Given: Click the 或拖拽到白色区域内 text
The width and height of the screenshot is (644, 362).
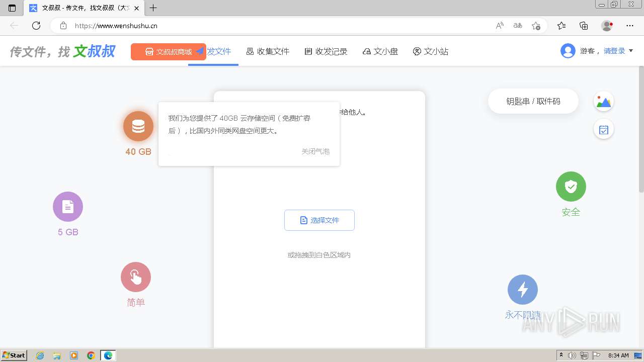Looking at the screenshot, I should pos(319,255).
